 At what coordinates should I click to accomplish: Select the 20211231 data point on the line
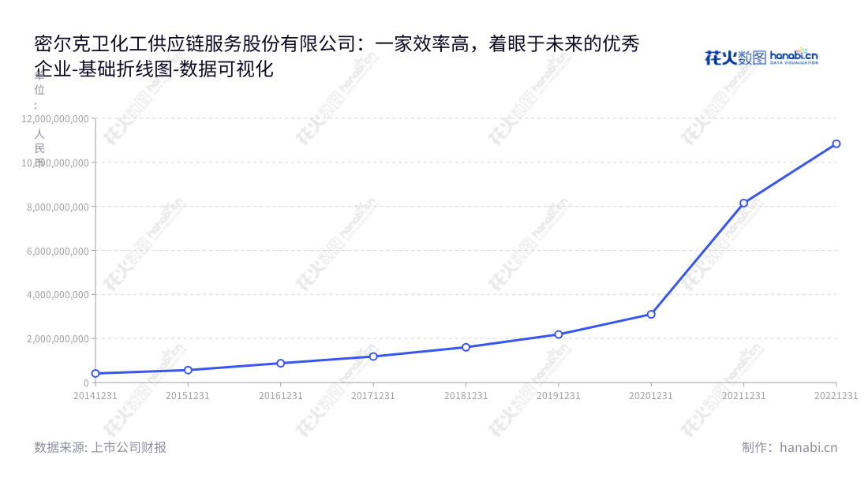(x=744, y=203)
